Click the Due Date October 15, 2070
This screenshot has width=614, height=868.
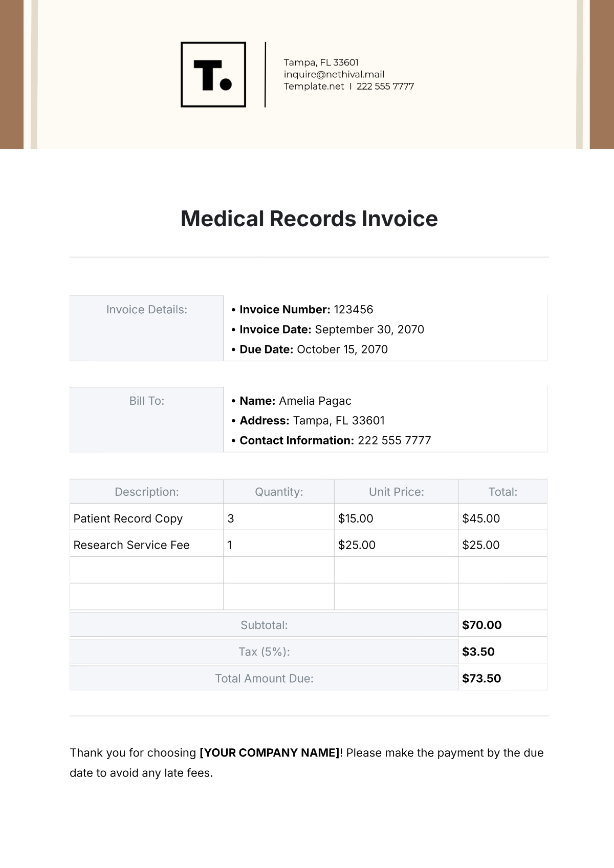coord(342,350)
